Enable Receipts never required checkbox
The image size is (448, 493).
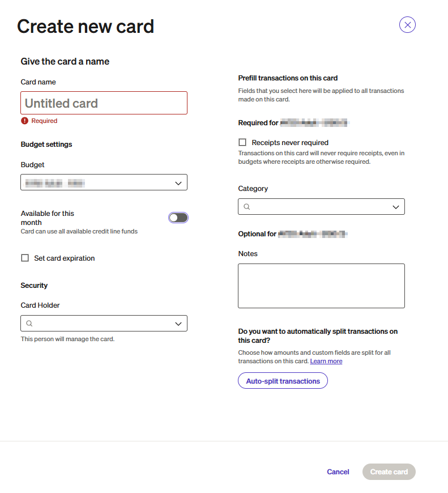tap(242, 142)
